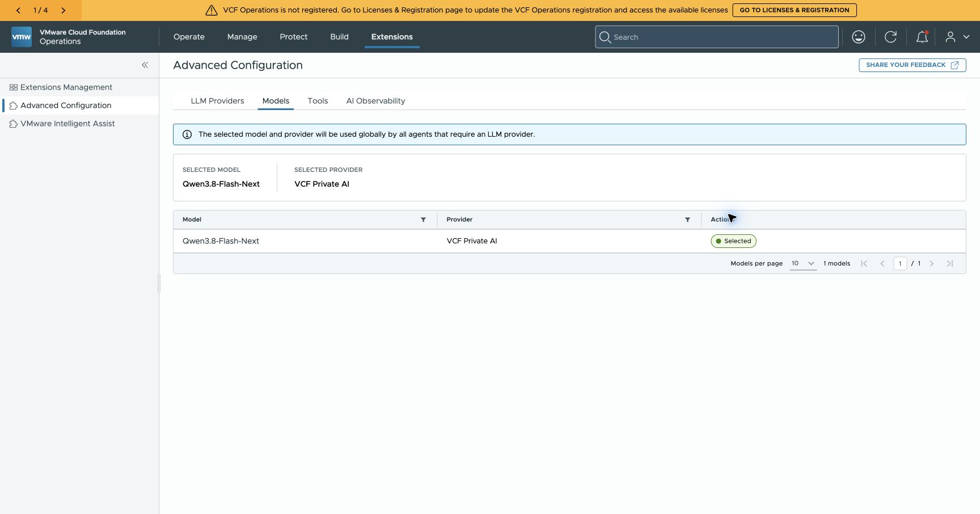Click the refresh icon in header
This screenshot has height=514, width=980.
890,37
